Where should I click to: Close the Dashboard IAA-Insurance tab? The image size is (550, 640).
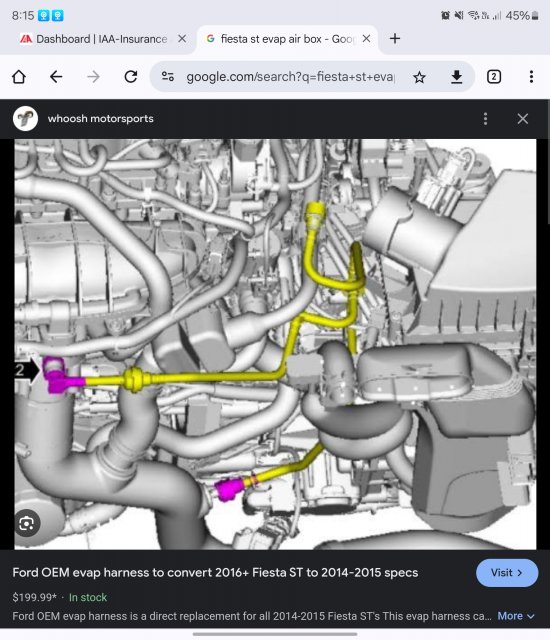[182, 39]
